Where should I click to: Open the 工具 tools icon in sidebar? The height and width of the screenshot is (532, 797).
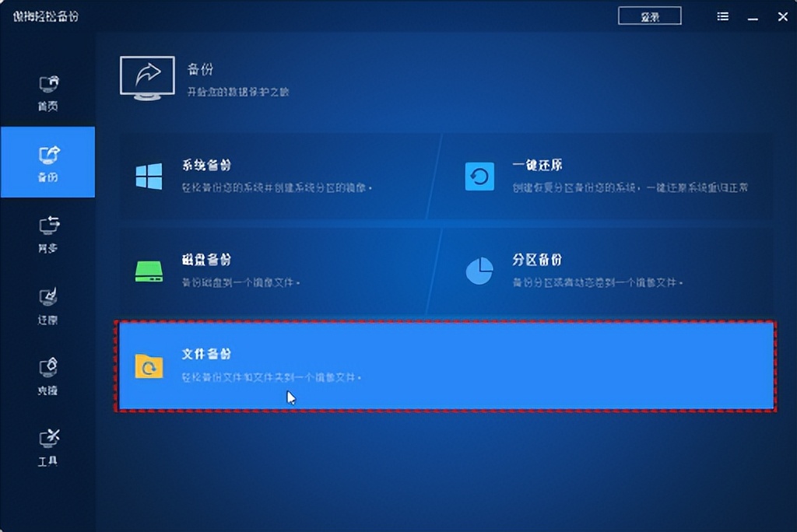pos(47,437)
